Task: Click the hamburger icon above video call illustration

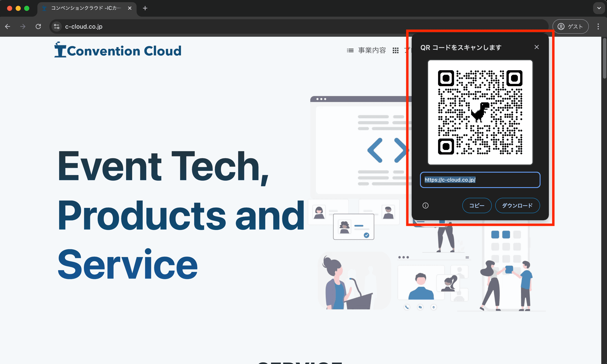Action: coord(467,257)
